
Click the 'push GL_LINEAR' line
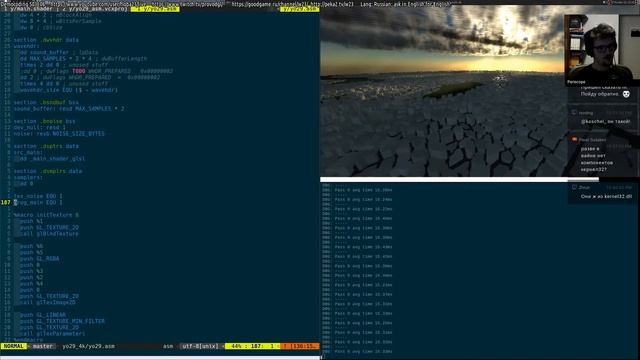click(x=43, y=315)
